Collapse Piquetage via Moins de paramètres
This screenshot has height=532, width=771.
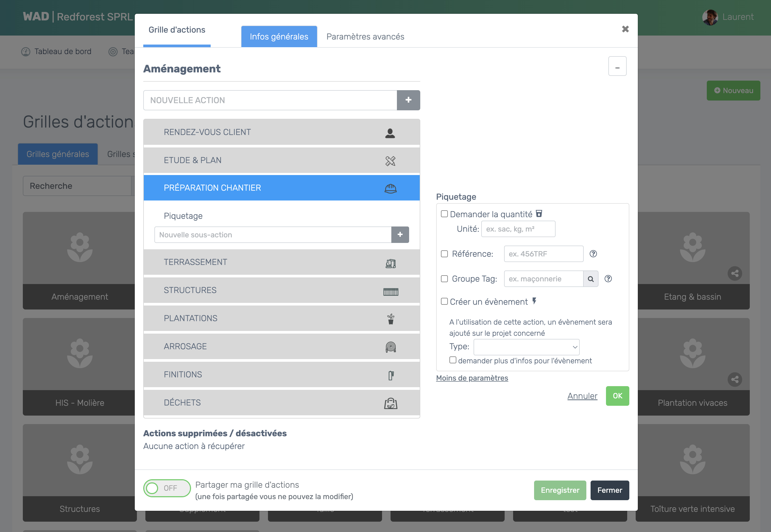point(472,378)
